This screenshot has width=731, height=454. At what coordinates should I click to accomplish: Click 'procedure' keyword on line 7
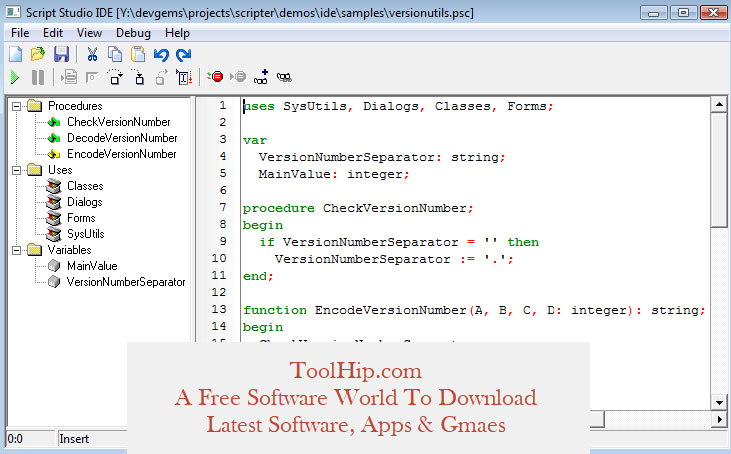279,208
